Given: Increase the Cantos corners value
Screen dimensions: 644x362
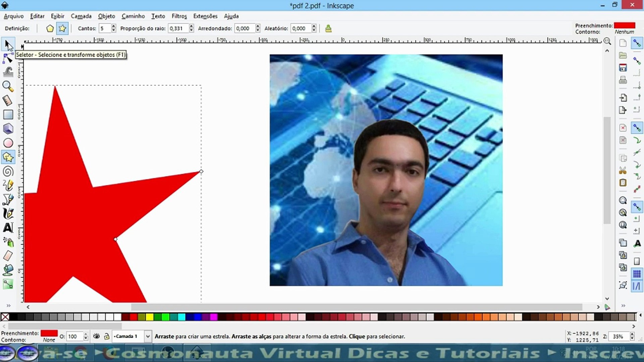Looking at the screenshot, I should (x=114, y=26).
